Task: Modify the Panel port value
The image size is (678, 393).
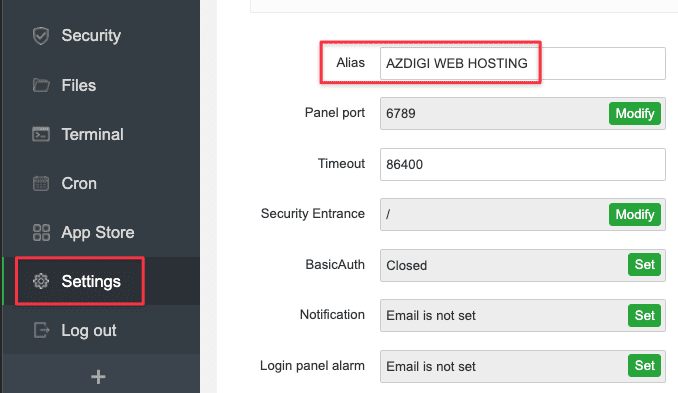Action: pos(635,114)
